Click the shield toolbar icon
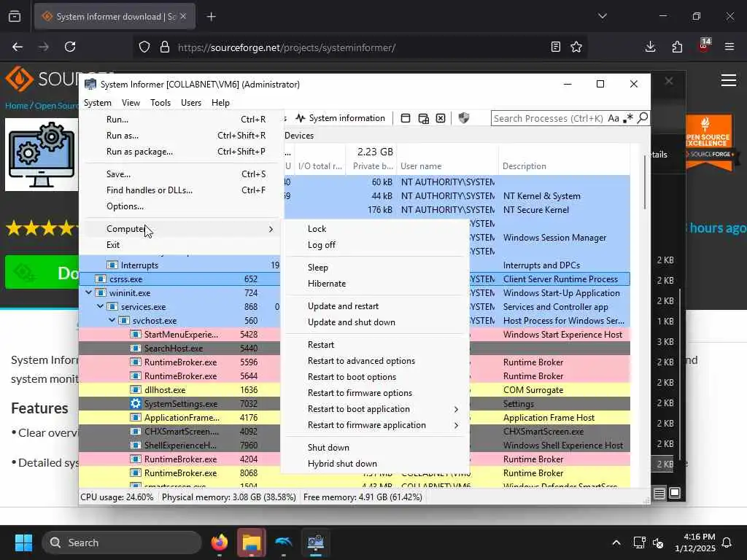The height and width of the screenshot is (560, 747). (x=463, y=118)
